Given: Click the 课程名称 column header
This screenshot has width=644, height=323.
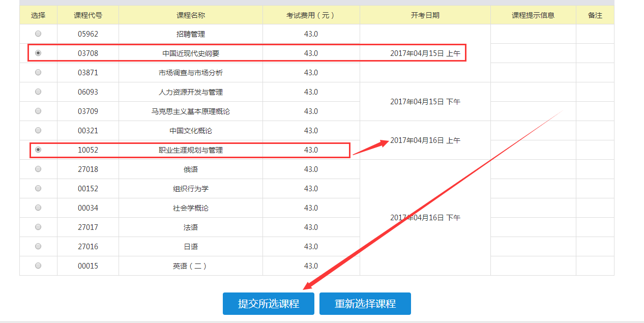Looking at the screenshot, I should 190,15.
